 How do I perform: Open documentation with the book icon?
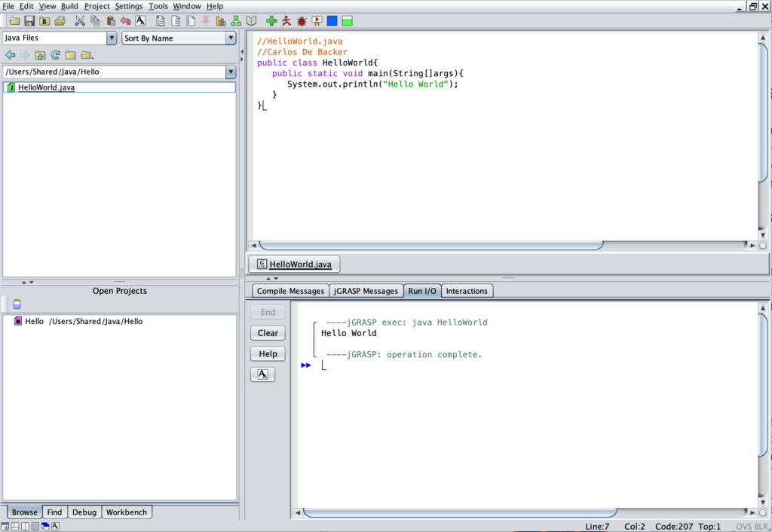252,21
